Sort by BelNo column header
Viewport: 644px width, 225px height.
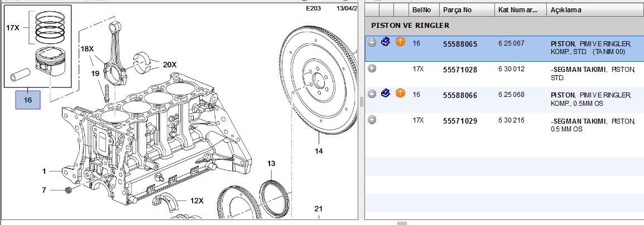click(424, 10)
